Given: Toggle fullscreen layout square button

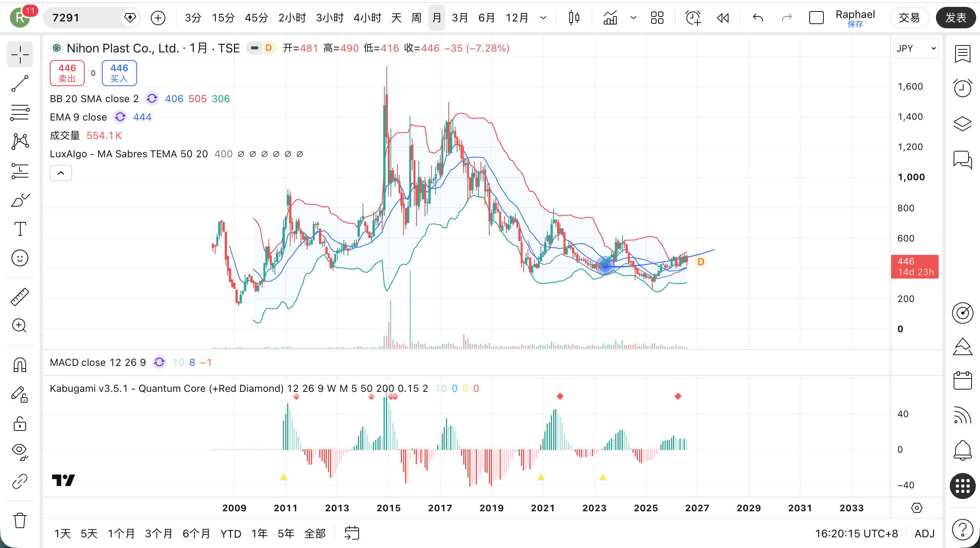Looking at the screenshot, I should pyautogui.click(x=816, y=18).
